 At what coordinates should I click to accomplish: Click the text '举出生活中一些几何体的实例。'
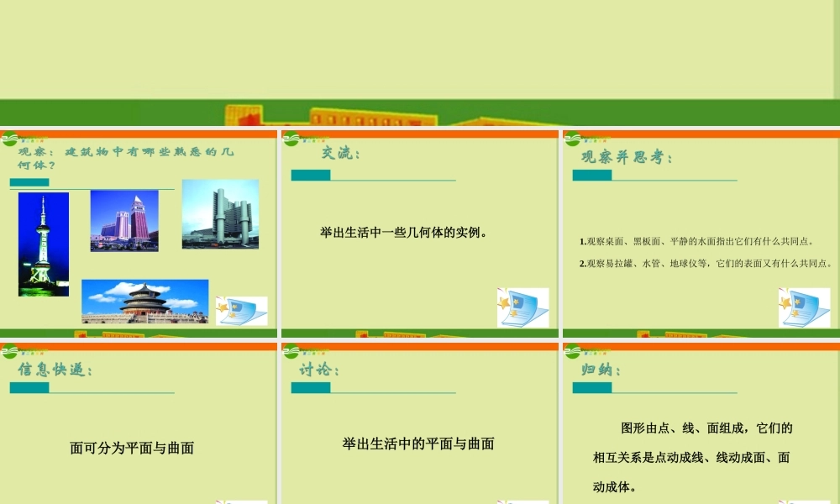click(x=403, y=233)
